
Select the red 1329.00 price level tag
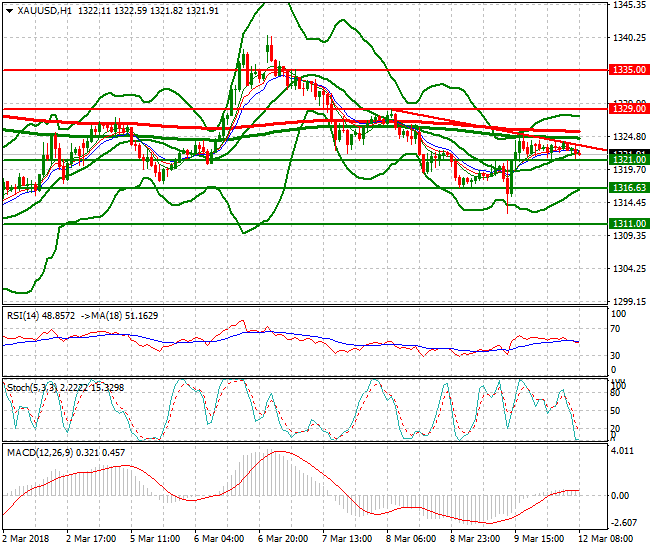point(629,108)
